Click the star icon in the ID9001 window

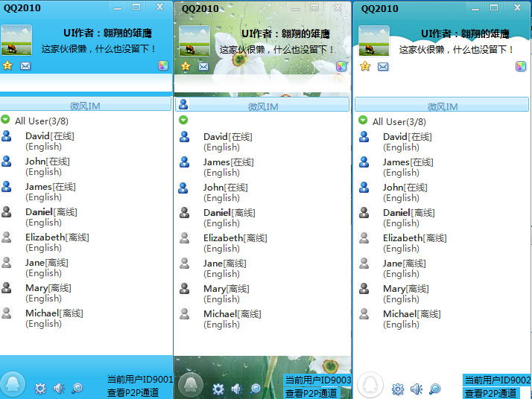click(7, 66)
